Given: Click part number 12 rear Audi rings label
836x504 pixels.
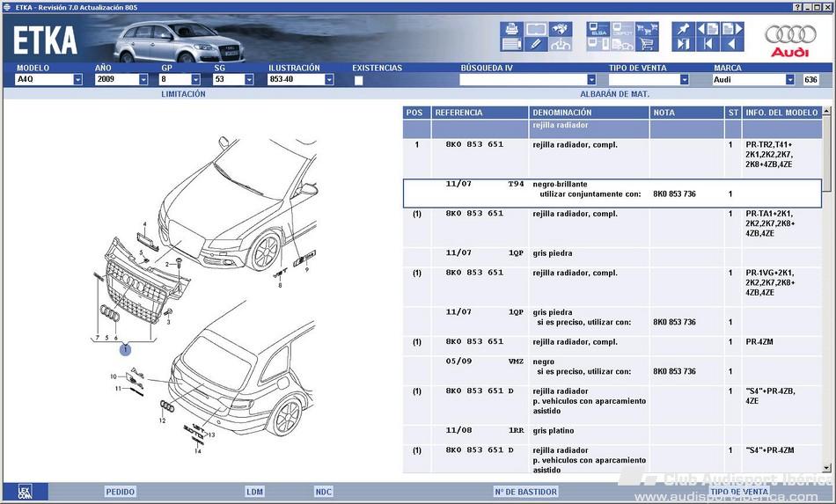Looking at the screenshot, I should click(162, 420).
